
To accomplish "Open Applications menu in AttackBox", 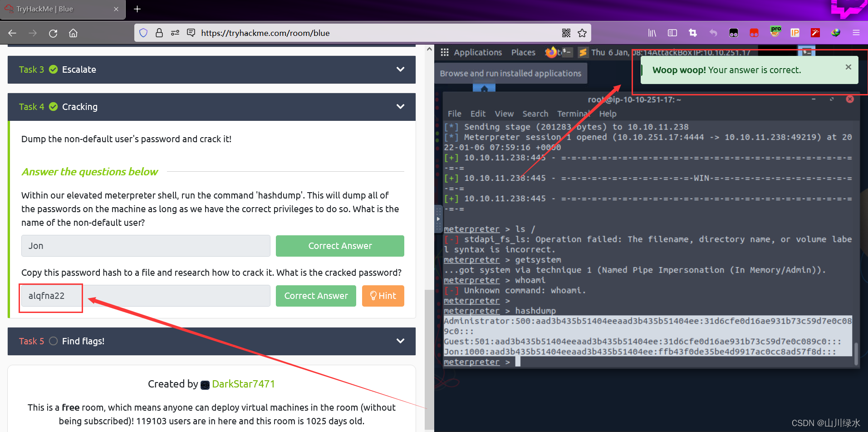I will (x=478, y=52).
